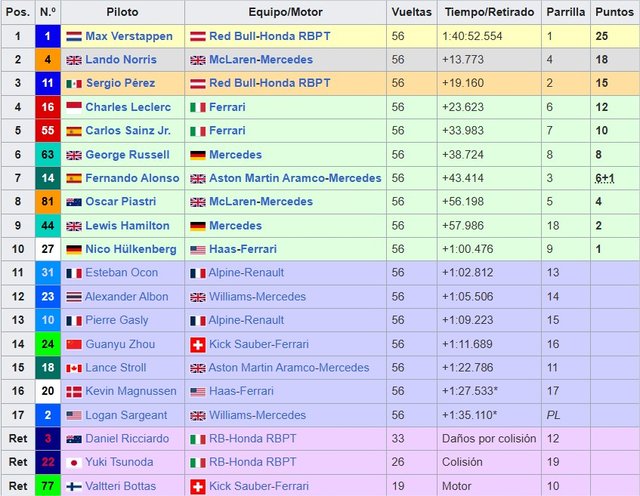This screenshot has height=496, width=640.
Task: Click the +1:00.476 time for Hülkenberg
Action: pyautogui.click(x=468, y=249)
